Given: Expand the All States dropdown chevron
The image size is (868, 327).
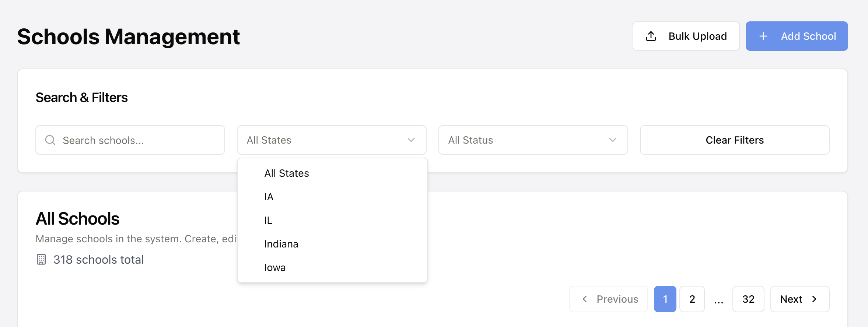Looking at the screenshot, I should [411, 140].
